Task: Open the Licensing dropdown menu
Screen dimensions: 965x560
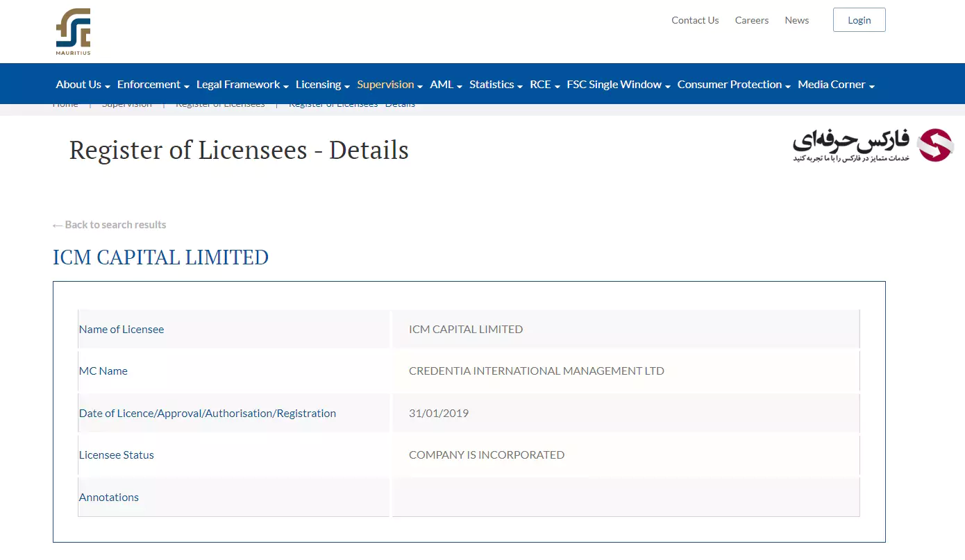Action: [x=323, y=85]
